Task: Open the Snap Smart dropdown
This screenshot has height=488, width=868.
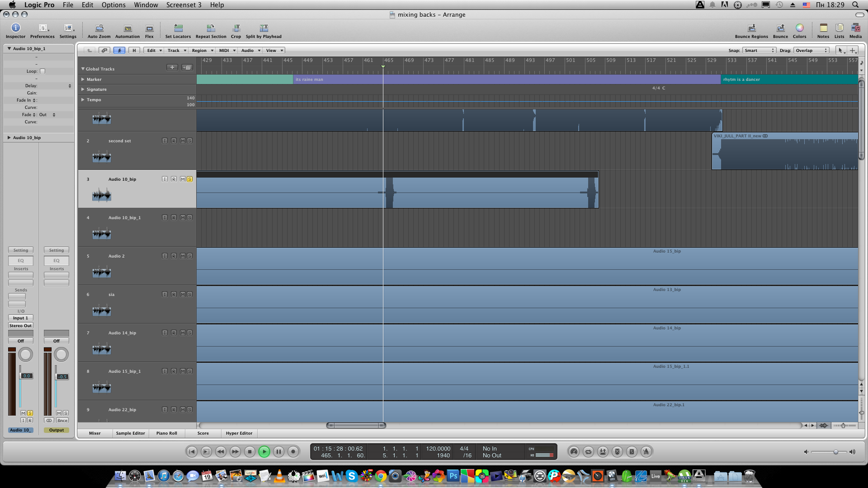Action: (759, 51)
